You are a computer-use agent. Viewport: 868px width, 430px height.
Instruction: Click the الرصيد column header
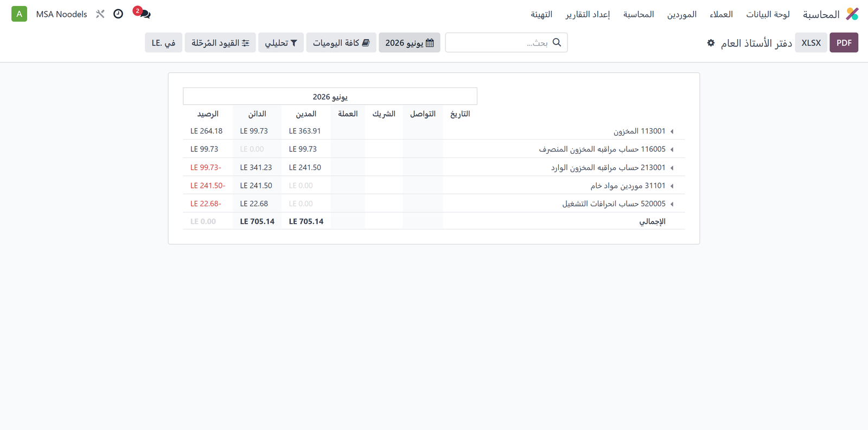(208, 113)
